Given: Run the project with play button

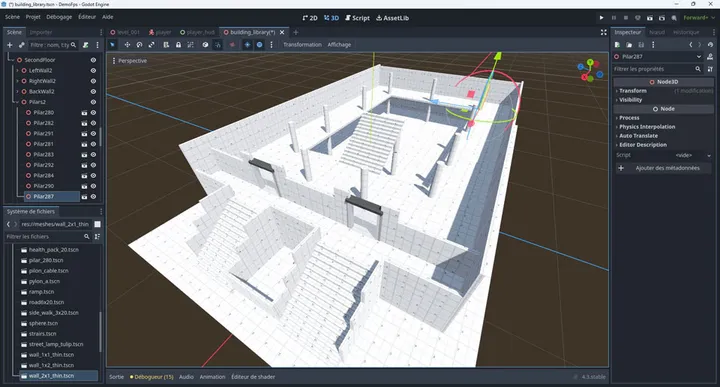Looking at the screenshot, I should click(602, 18).
